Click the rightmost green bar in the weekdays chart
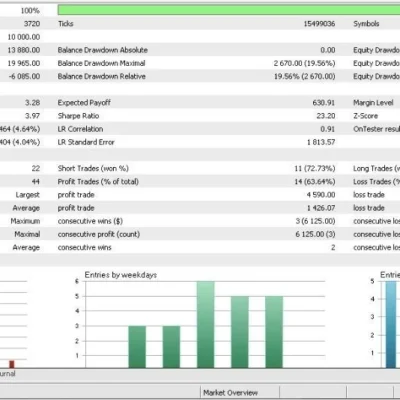The width and height of the screenshot is (400, 400). pos(274,332)
